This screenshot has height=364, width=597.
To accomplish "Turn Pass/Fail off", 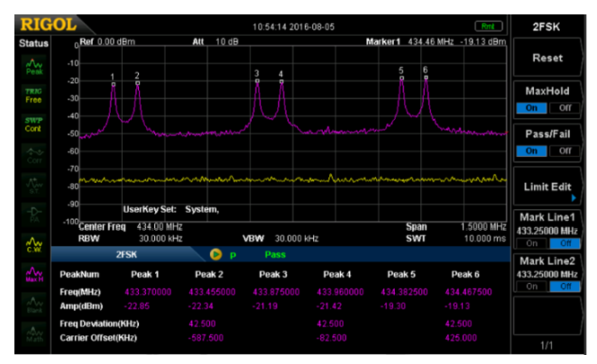I will (565, 151).
